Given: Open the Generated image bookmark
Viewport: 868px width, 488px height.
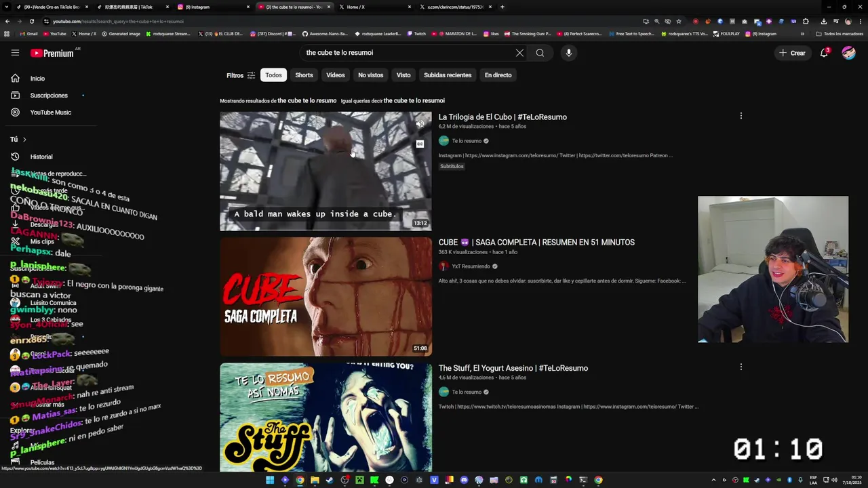Looking at the screenshot, I should coord(121,33).
